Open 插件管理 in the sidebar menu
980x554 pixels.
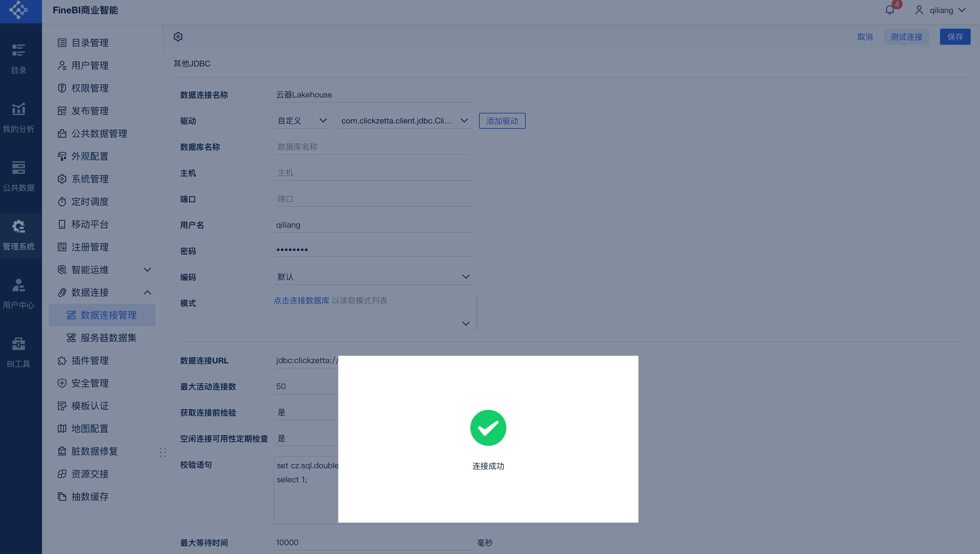[x=90, y=360]
